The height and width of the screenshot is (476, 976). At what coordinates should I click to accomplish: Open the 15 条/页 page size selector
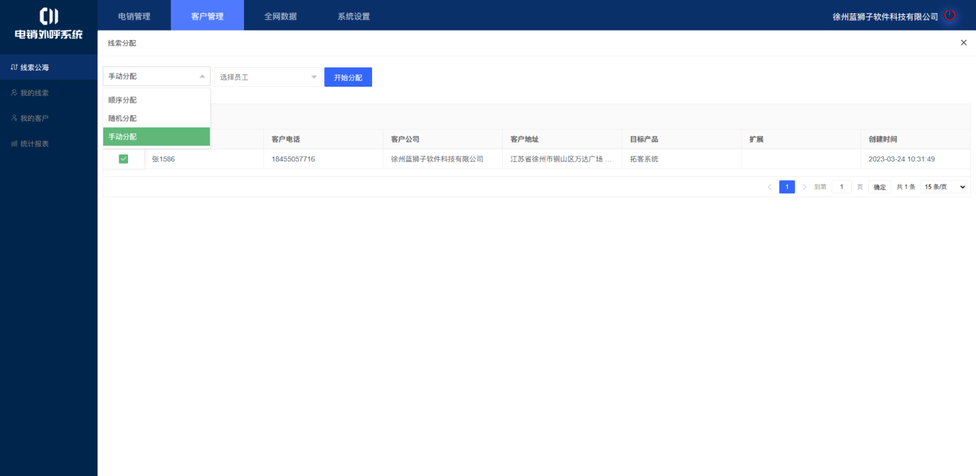[x=944, y=187]
